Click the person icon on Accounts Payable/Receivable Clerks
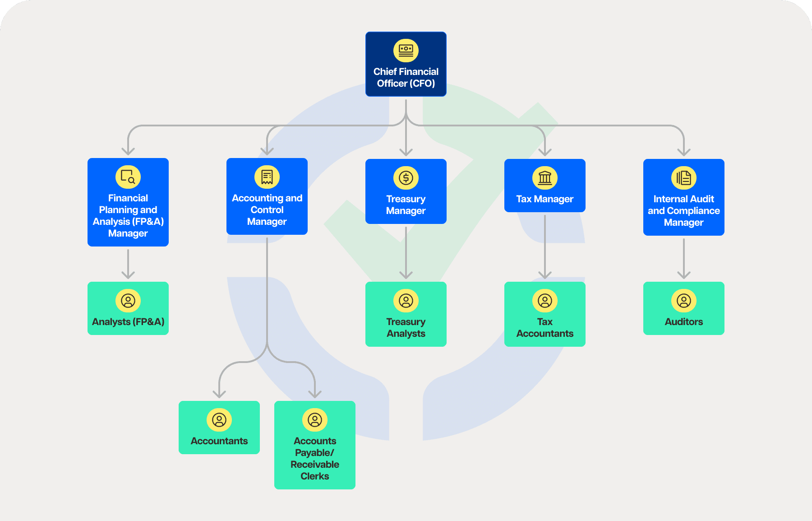812x521 pixels. click(x=314, y=420)
